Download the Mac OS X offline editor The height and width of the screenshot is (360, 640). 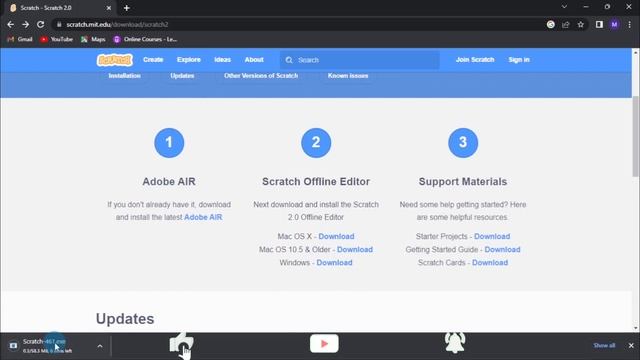[336, 236]
